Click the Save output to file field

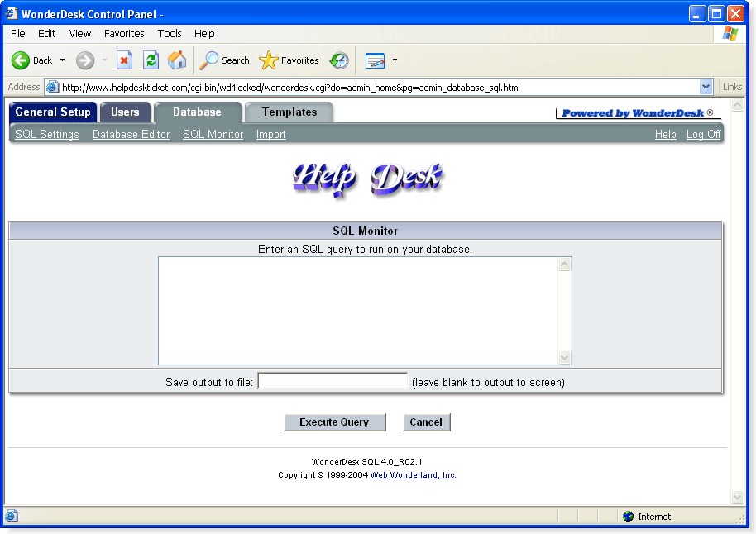tap(333, 381)
